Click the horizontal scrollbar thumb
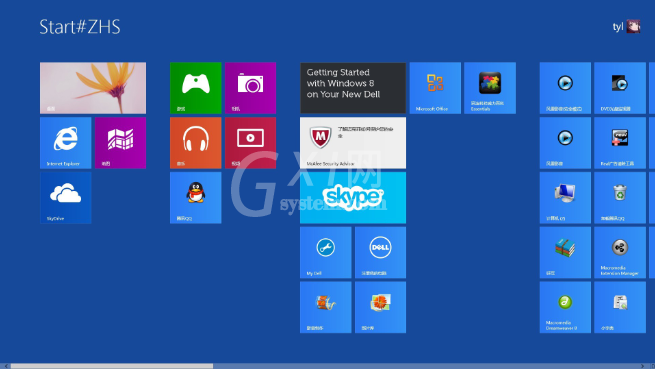The width and height of the screenshot is (655, 369). coord(112,366)
